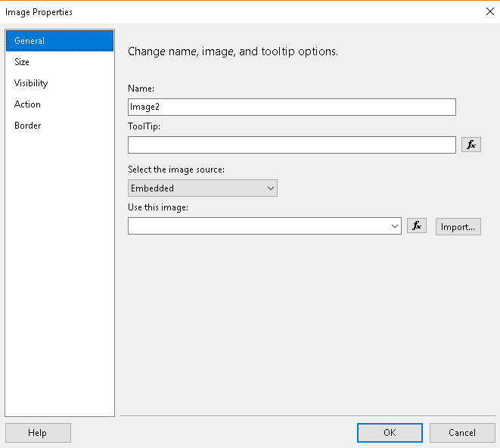Click the Image Properties title bar
Screen dimensions: 500x448
pyautogui.click(x=227, y=11)
